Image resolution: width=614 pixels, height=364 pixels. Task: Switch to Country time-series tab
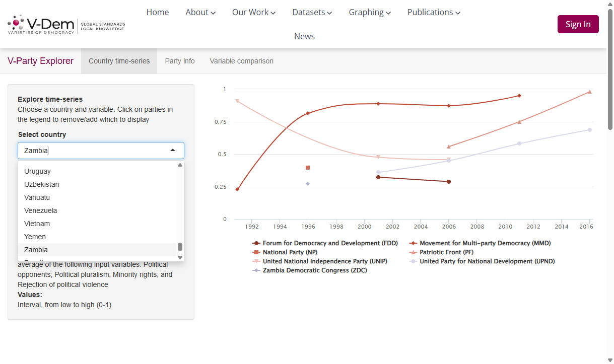[119, 61]
